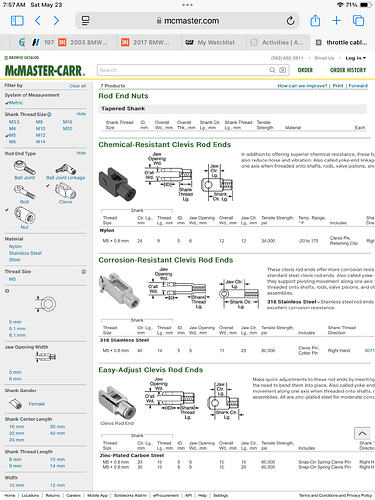Screen dimensions: 375x500
Task: Click the Print link
Action: (338, 86)
